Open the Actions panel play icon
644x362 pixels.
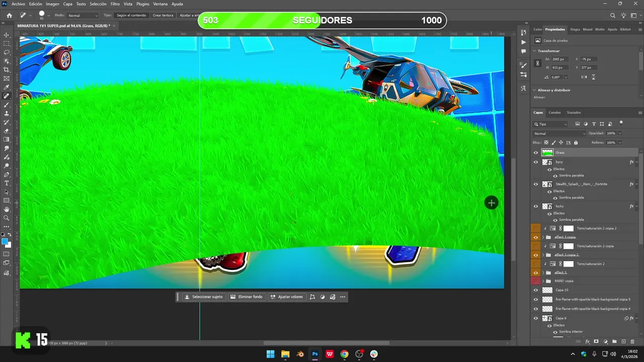(x=524, y=42)
